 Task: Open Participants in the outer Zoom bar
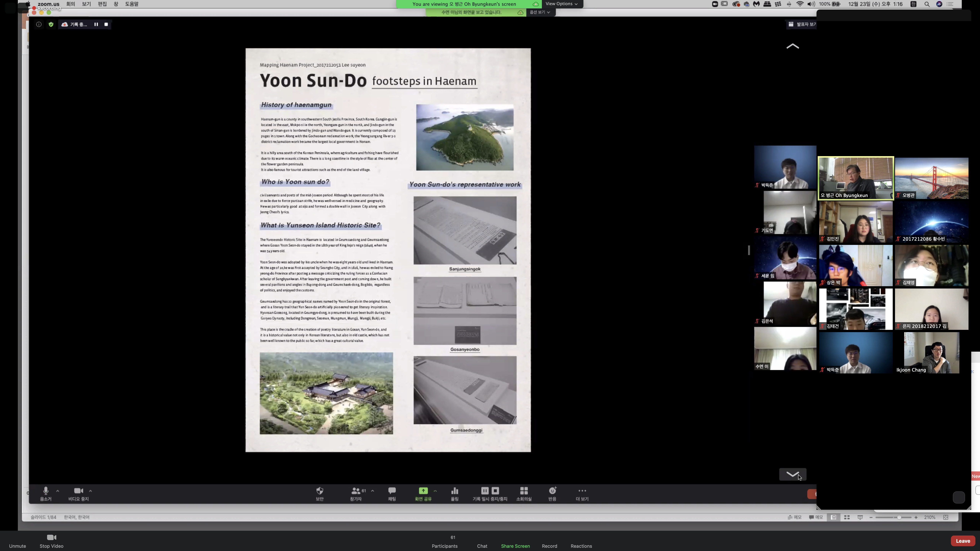coord(445,542)
